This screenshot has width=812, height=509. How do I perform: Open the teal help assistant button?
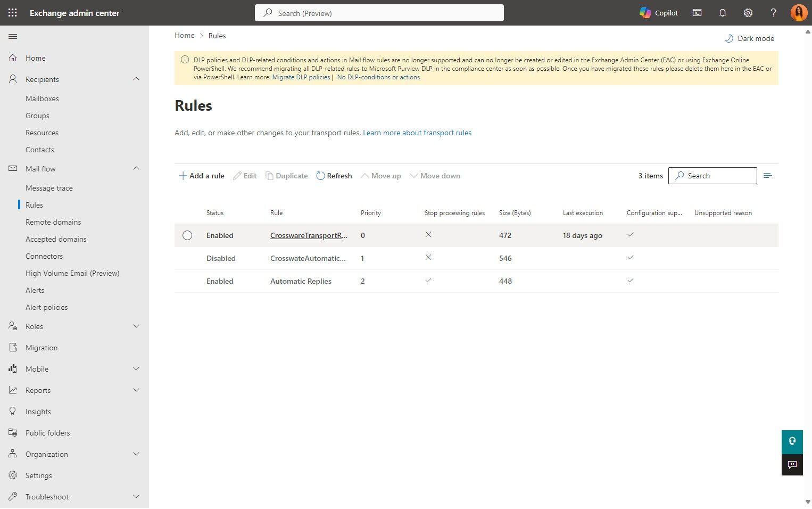[x=792, y=441]
